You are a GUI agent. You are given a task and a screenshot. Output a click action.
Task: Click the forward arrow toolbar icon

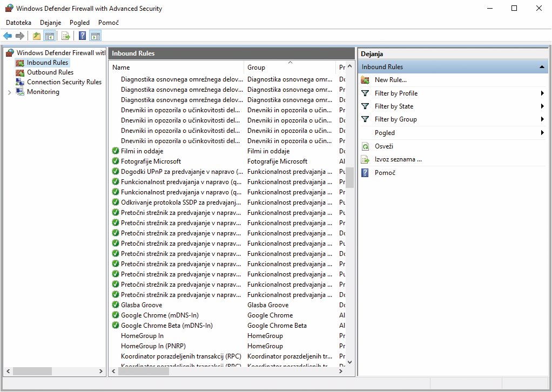[x=20, y=36]
